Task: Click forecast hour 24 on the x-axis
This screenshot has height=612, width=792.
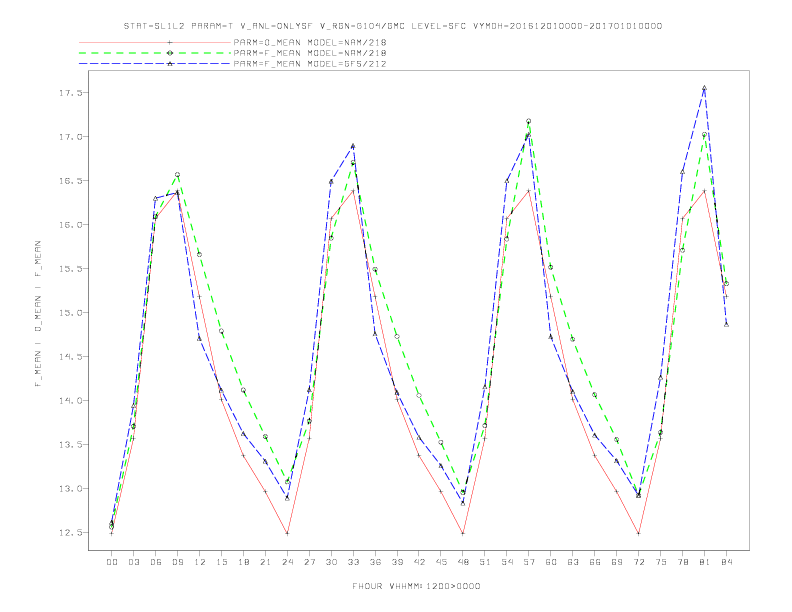Action: pyautogui.click(x=287, y=562)
